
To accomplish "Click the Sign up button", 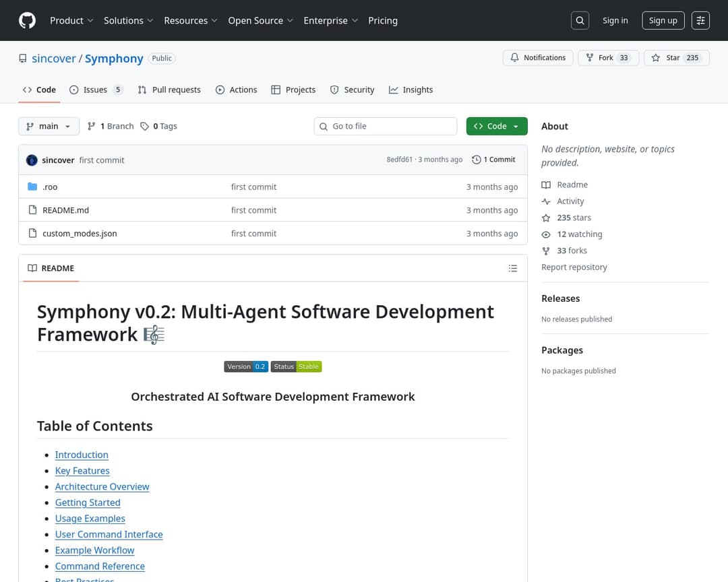I will click(663, 20).
